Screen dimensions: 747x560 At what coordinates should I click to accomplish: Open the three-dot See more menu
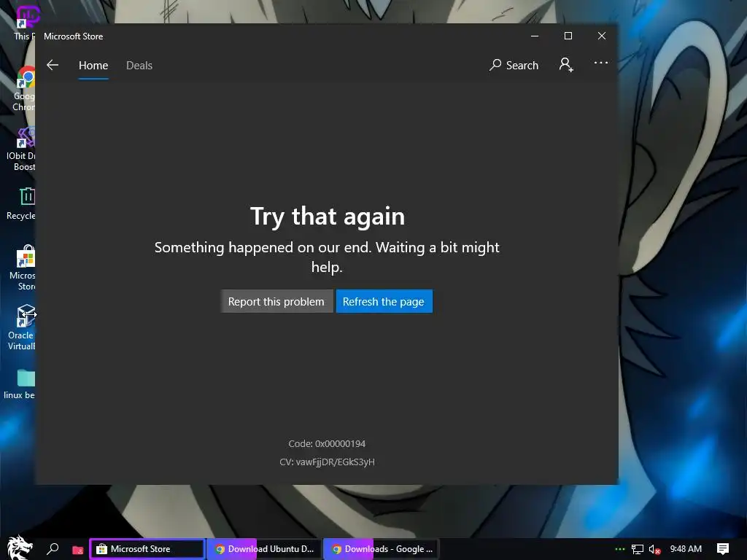(601, 63)
